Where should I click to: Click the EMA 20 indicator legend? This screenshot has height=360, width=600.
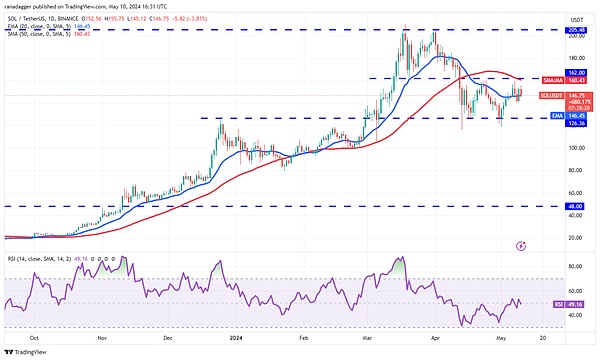49,26
